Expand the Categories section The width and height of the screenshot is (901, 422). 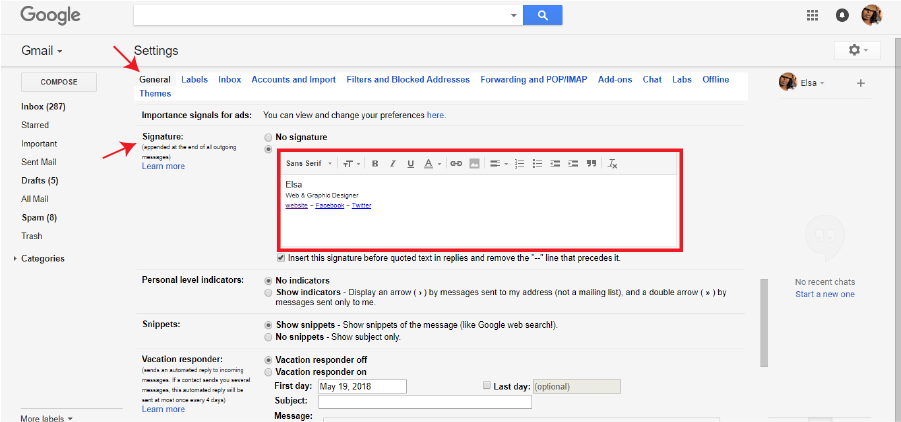click(x=15, y=259)
